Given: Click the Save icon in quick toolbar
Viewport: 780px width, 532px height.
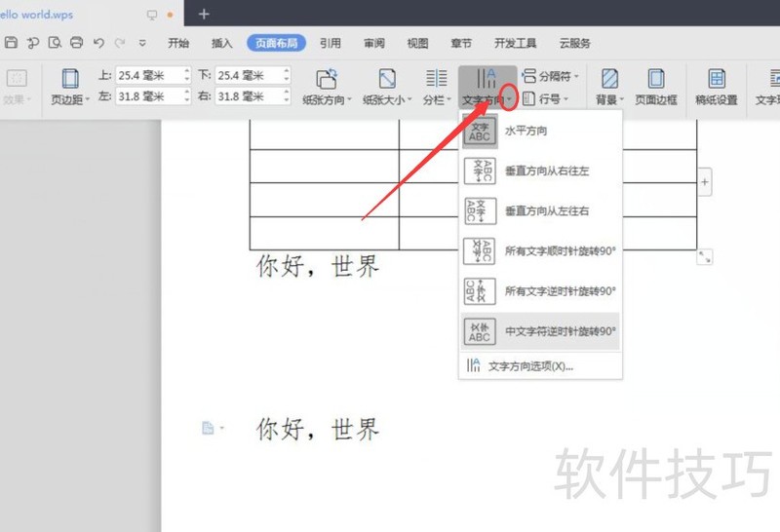Looking at the screenshot, I should pyautogui.click(x=11, y=43).
